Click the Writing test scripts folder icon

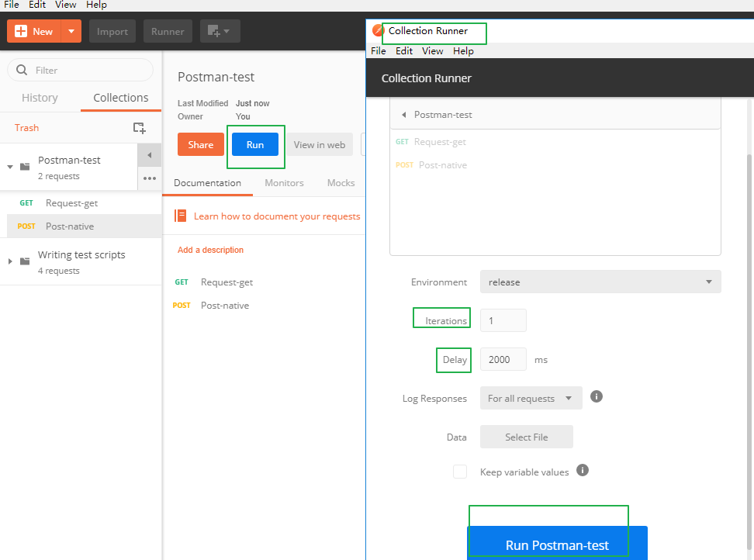pyautogui.click(x=25, y=261)
